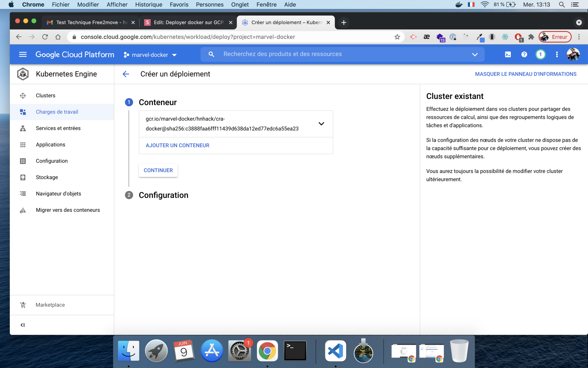Viewport: 588px width, 368px height.
Task: Switch to the Edit: Deployer docker tab
Action: (188, 22)
